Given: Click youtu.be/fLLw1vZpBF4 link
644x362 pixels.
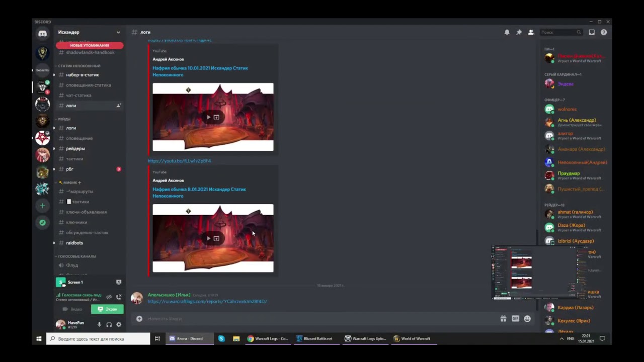Looking at the screenshot, I should (x=179, y=161).
